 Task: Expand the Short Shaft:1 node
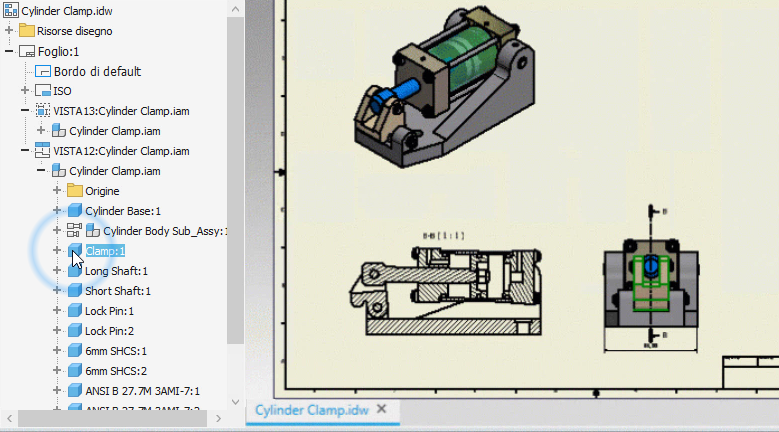tap(57, 290)
